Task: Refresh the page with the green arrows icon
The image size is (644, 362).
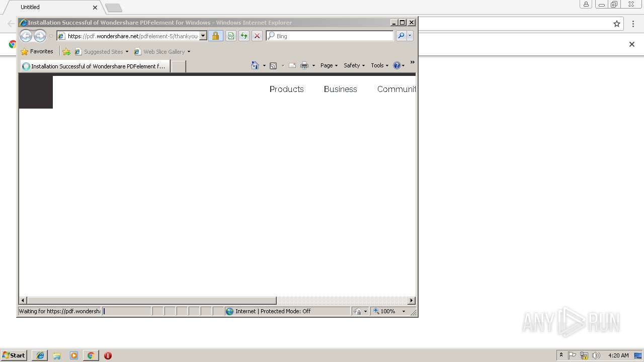Action: 244,36
